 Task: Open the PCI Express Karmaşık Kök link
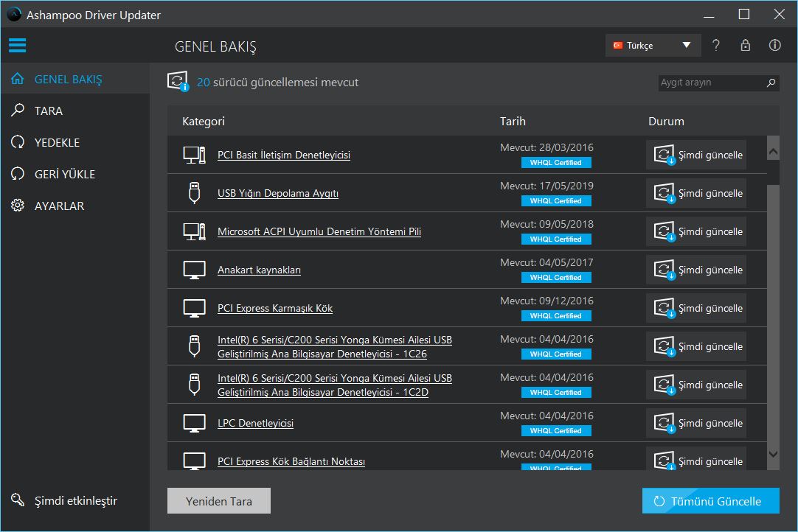(x=275, y=308)
